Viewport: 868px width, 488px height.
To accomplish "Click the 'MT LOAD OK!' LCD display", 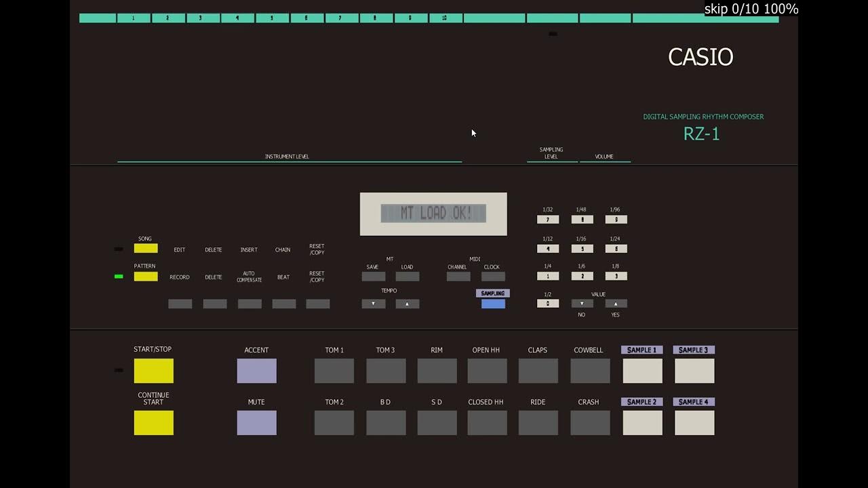I will click(433, 213).
